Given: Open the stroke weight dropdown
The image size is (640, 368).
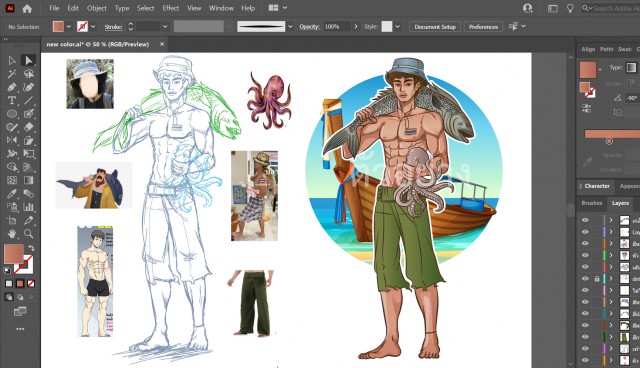Looking at the screenshot, I should pyautogui.click(x=165, y=27).
